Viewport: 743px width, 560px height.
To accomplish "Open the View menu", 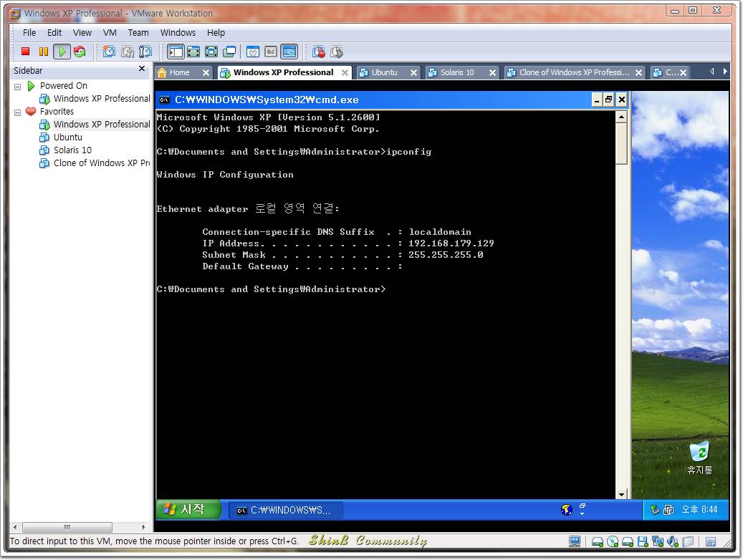I will coord(82,33).
